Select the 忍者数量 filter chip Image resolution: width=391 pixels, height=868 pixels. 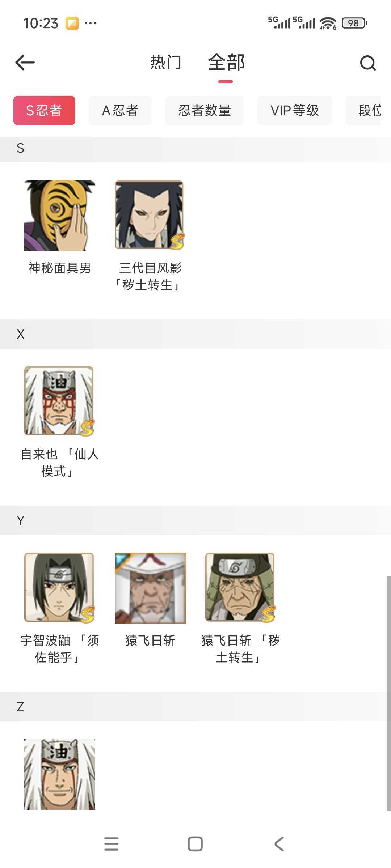pyautogui.click(x=205, y=110)
